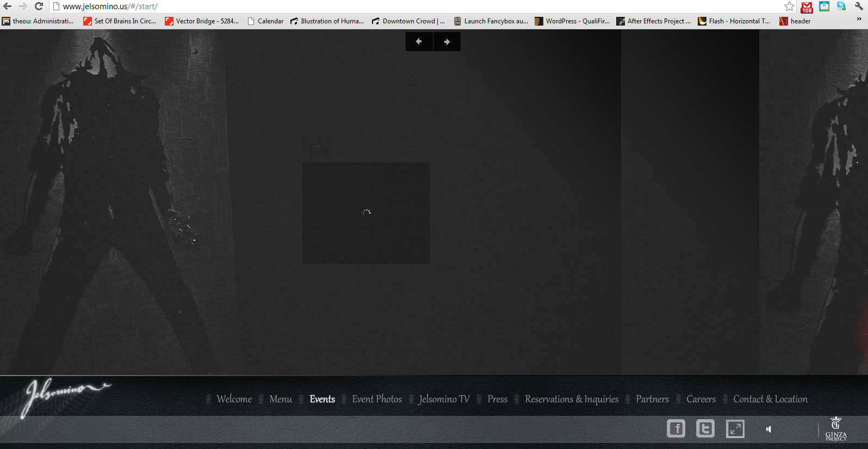Open Gmail checker extension showing 168
Viewport: 868px width, 449px height.
tap(807, 7)
